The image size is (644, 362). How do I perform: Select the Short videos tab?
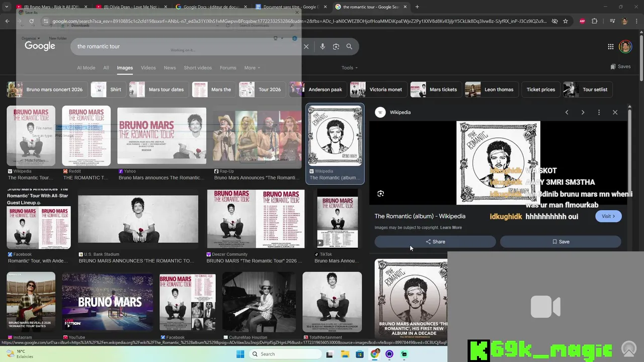tap(198, 68)
